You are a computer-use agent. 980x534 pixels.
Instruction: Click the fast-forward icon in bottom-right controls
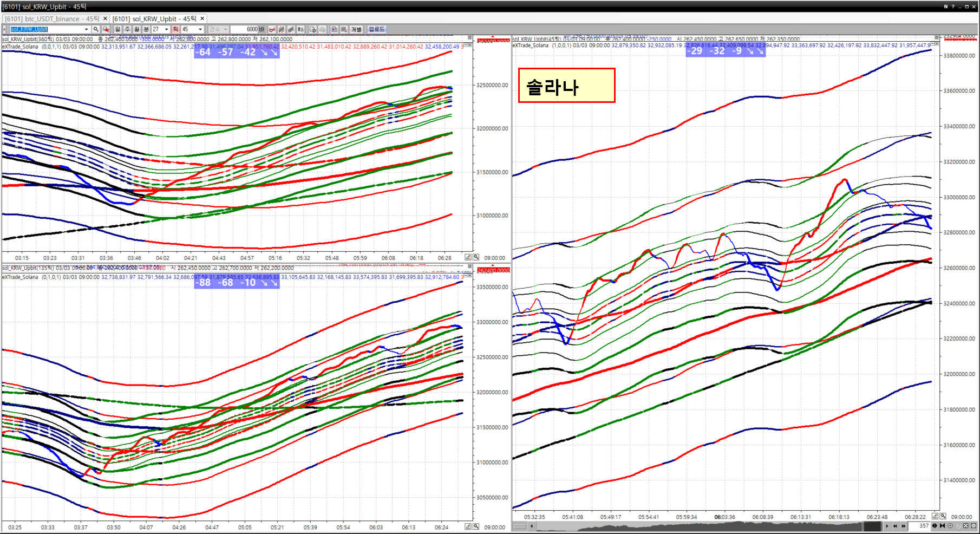[x=903, y=526]
